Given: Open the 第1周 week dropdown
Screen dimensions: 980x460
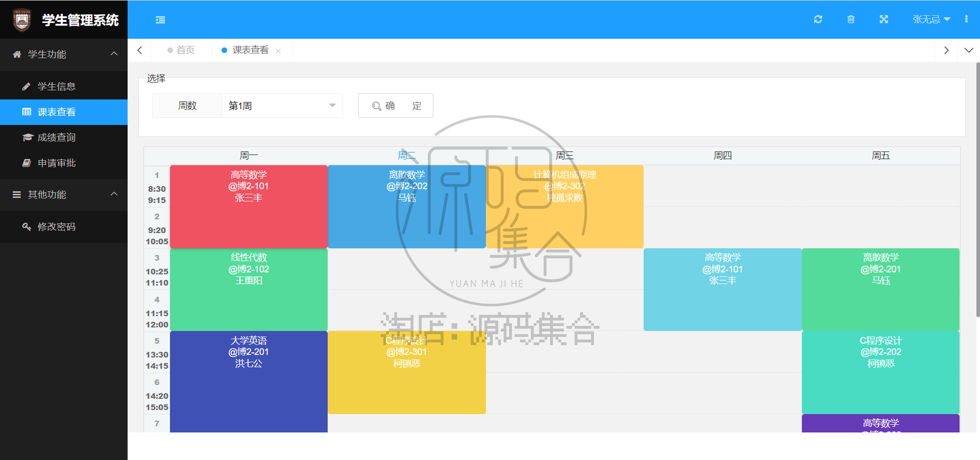Looking at the screenshot, I should [282, 106].
